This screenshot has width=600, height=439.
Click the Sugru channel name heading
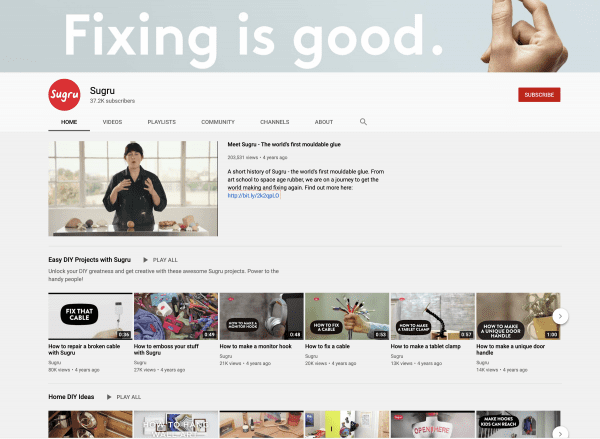102,91
